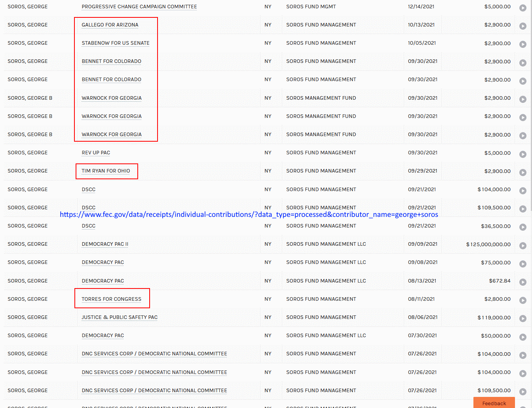Click the $50,000.00 amount cell
The image size is (532, 408).
point(496,336)
